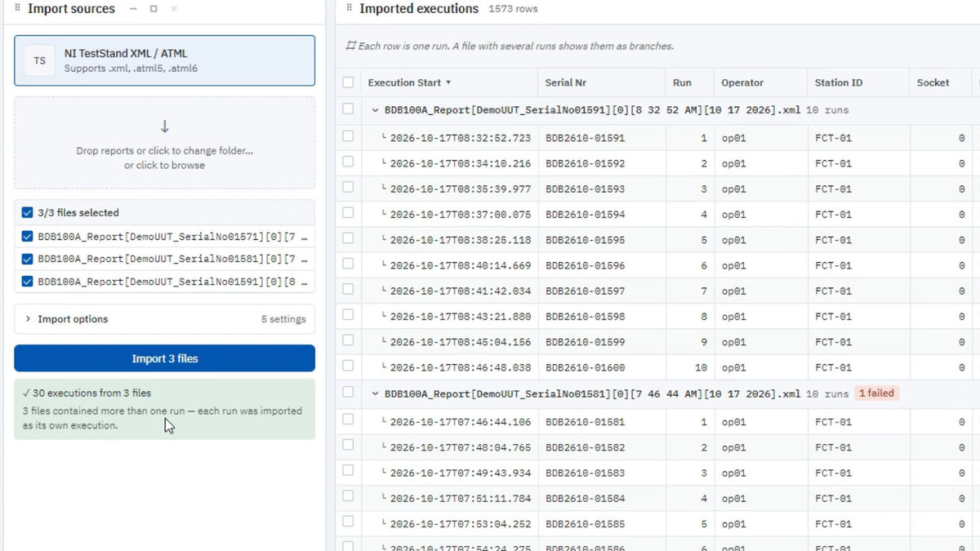980x551 pixels.
Task: Click the 1 failed badge
Action: [x=876, y=393]
